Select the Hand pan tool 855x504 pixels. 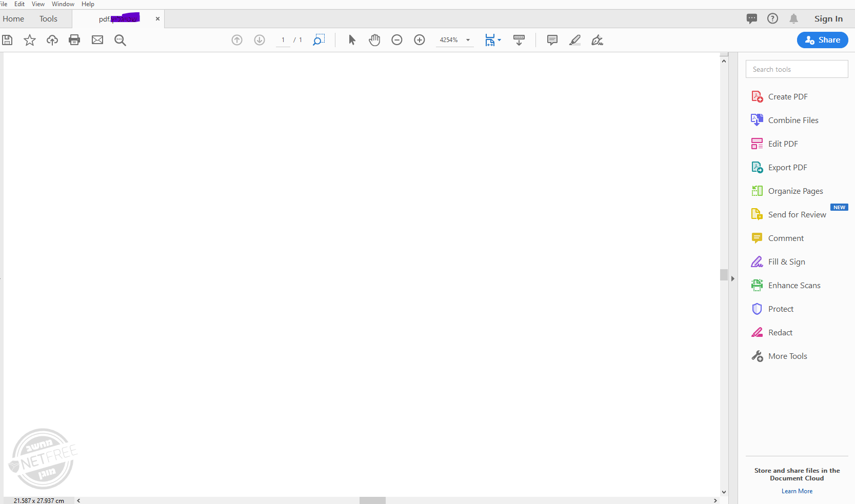[x=374, y=40]
